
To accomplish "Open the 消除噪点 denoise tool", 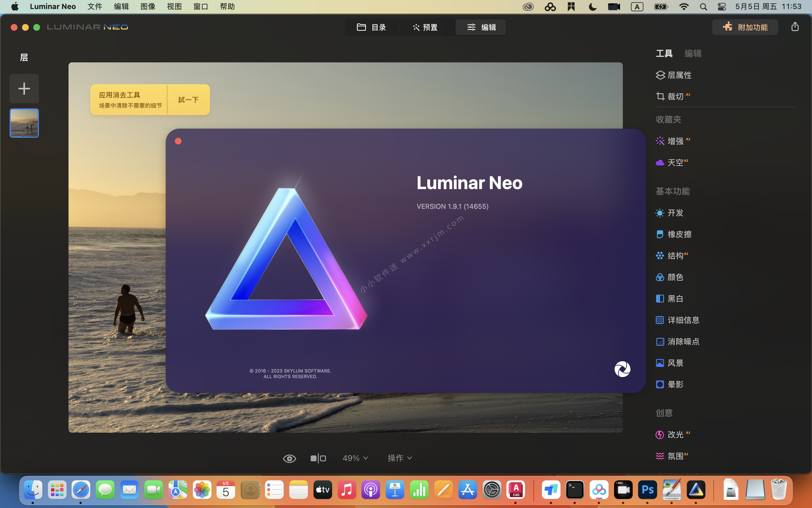I will pyautogui.click(x=678, y=341).
